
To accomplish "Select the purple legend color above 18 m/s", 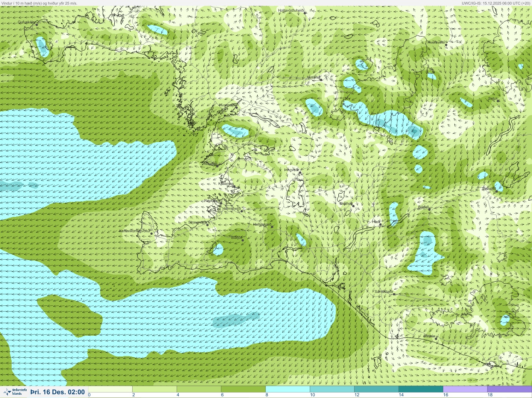I will (510, 389).
